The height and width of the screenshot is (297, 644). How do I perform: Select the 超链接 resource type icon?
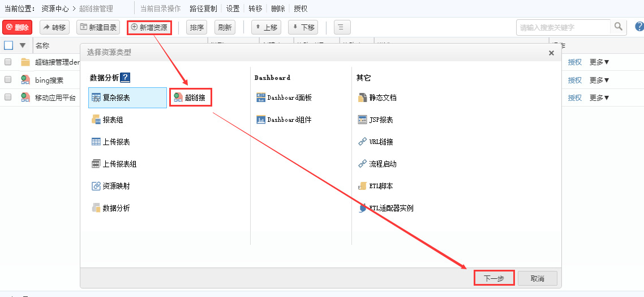click(178, 97)
